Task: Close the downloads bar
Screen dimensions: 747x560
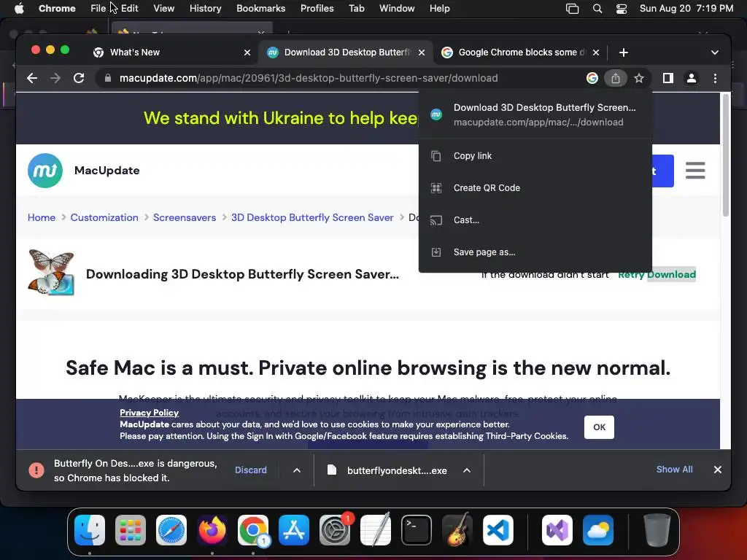Action: click(718, 470)
